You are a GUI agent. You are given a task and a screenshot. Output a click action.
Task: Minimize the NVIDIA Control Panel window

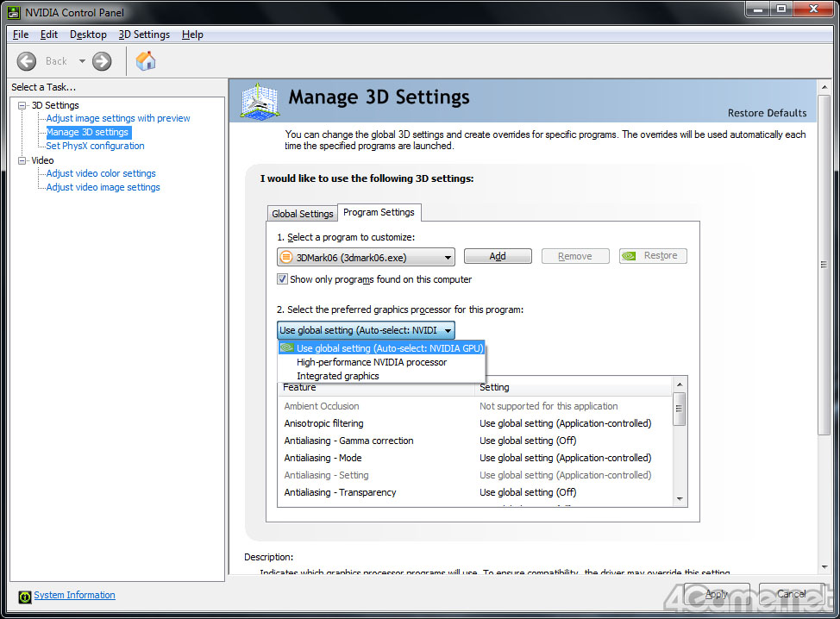pyautogui.click(x=758, y=9)
